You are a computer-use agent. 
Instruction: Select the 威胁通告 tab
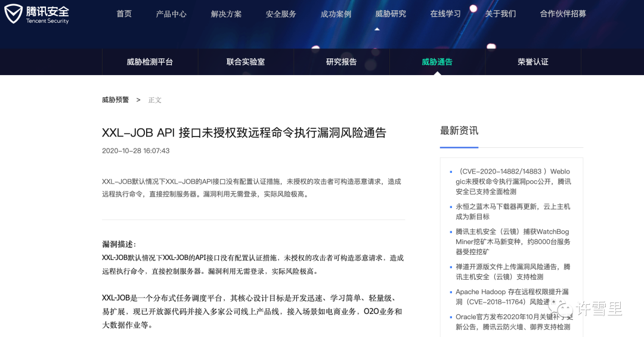pos(437,62)
